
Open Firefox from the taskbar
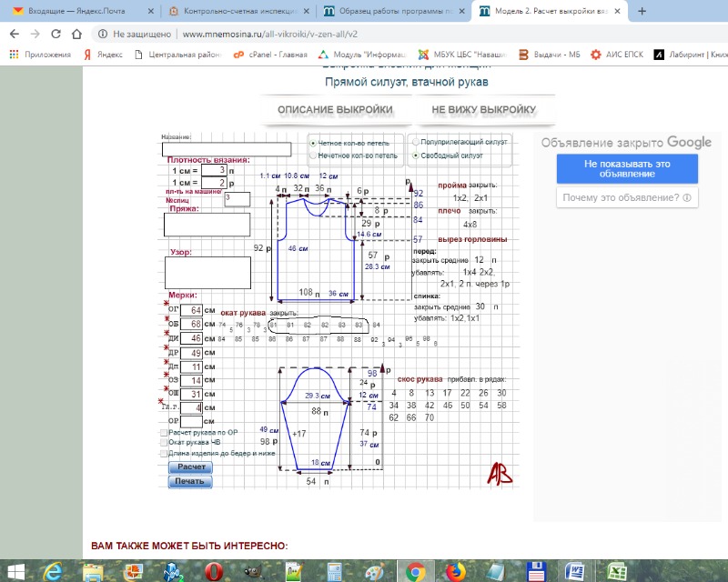point(453,571)
